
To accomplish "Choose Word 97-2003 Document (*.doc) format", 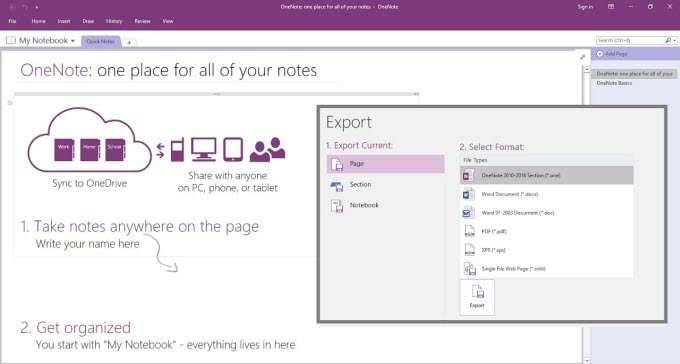I will tap(546, 213).
